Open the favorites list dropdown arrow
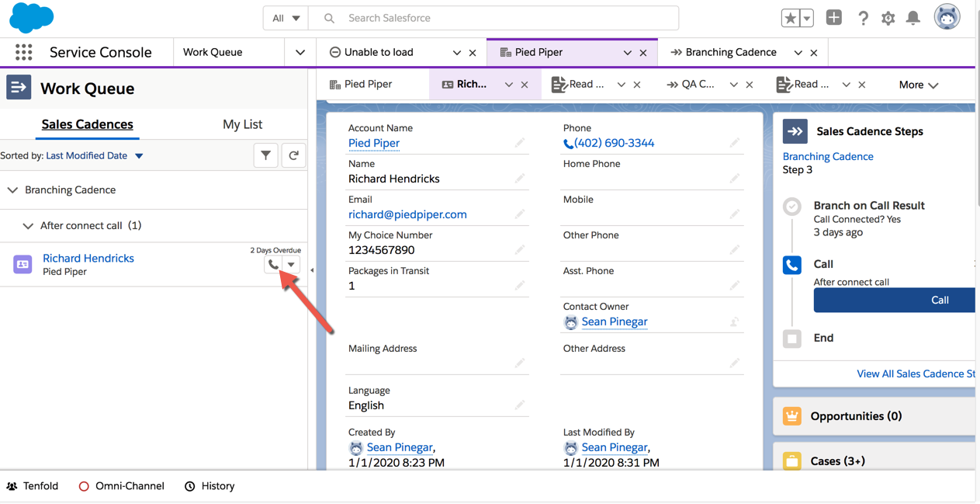This screenshot has width=980, height=504. point(807,18)
